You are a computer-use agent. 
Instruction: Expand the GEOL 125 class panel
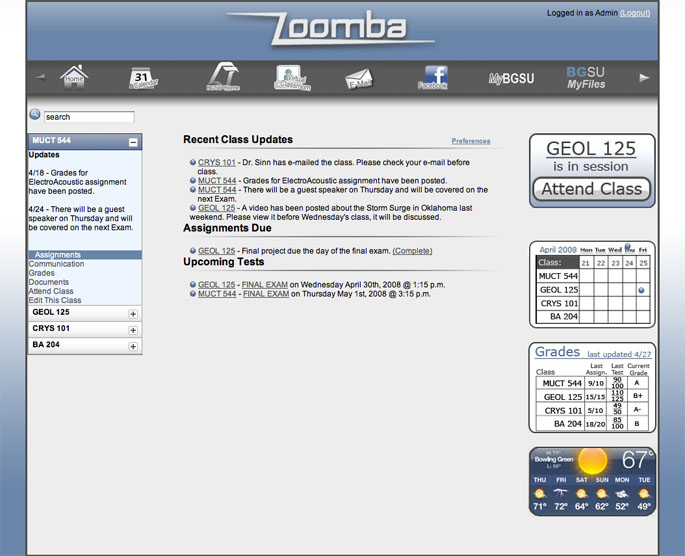[133, 314]
